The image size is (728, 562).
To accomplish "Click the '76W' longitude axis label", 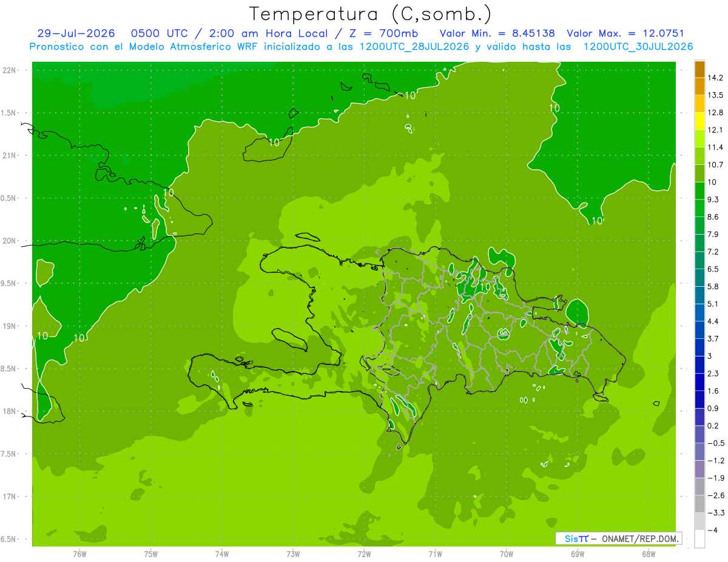I will coord(79,554).
